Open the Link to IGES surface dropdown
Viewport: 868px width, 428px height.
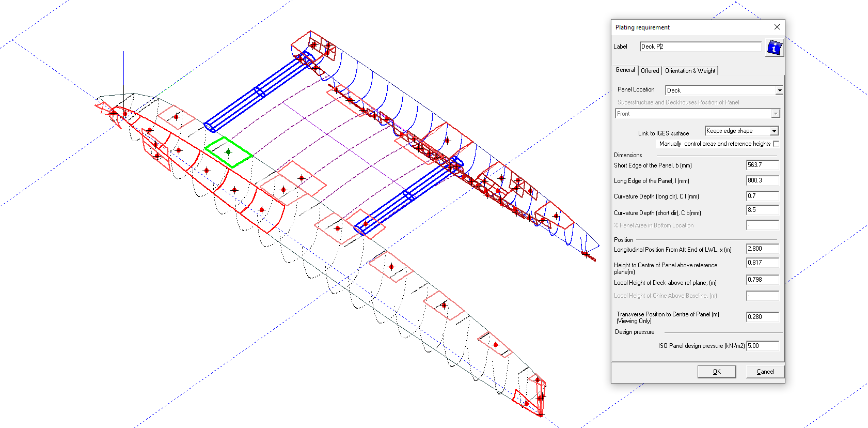(774, 131)
